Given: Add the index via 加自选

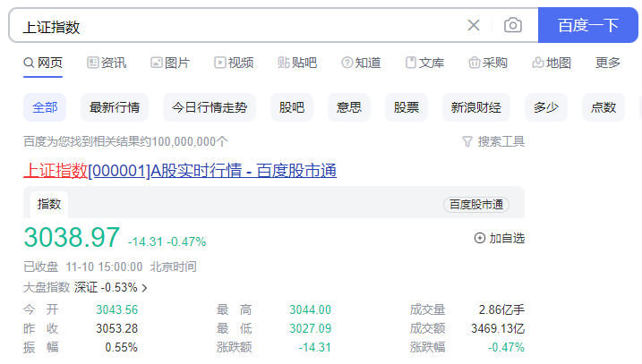Looking at the screenshot, I should [499, 238].
